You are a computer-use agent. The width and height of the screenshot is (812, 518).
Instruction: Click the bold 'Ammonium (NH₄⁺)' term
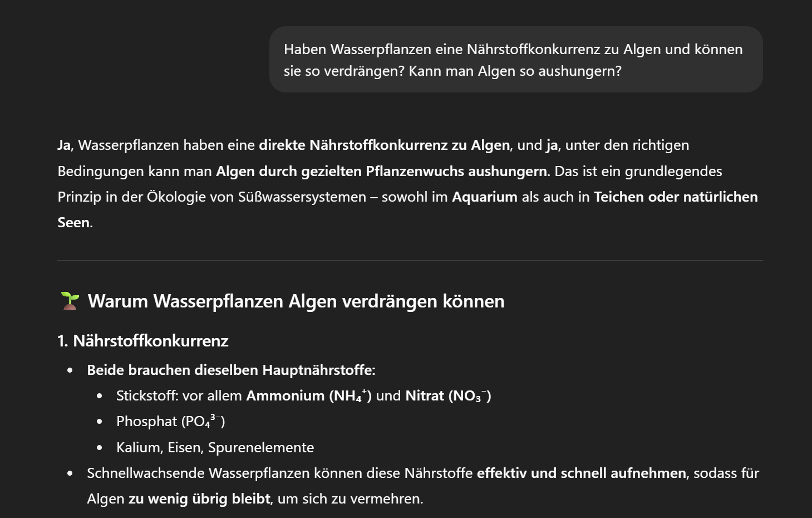pos(309,396)
